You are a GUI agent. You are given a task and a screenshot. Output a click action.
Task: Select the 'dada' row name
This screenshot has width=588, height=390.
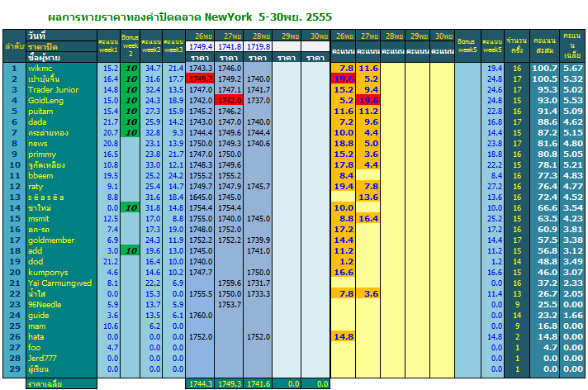coord(61,122)
